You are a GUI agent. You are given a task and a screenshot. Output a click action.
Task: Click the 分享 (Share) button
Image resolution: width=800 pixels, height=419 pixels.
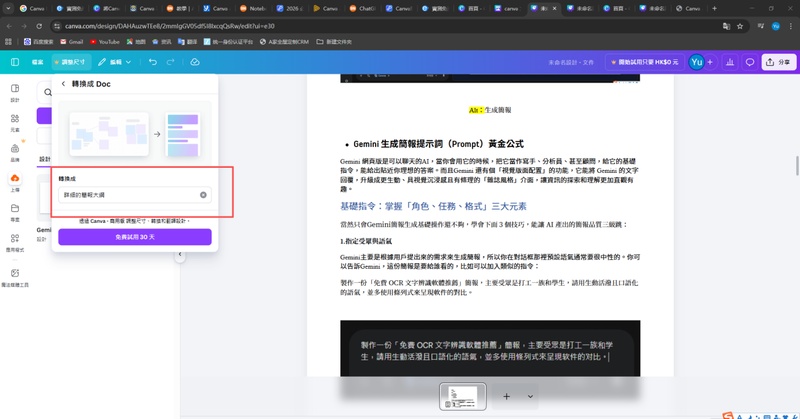click(x=779, y=62)
